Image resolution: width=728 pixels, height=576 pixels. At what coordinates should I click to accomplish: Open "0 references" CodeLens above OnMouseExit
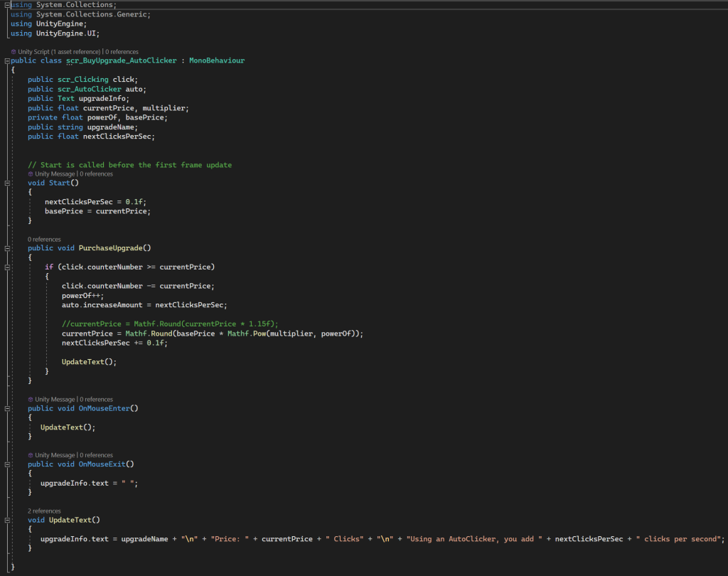96,455
